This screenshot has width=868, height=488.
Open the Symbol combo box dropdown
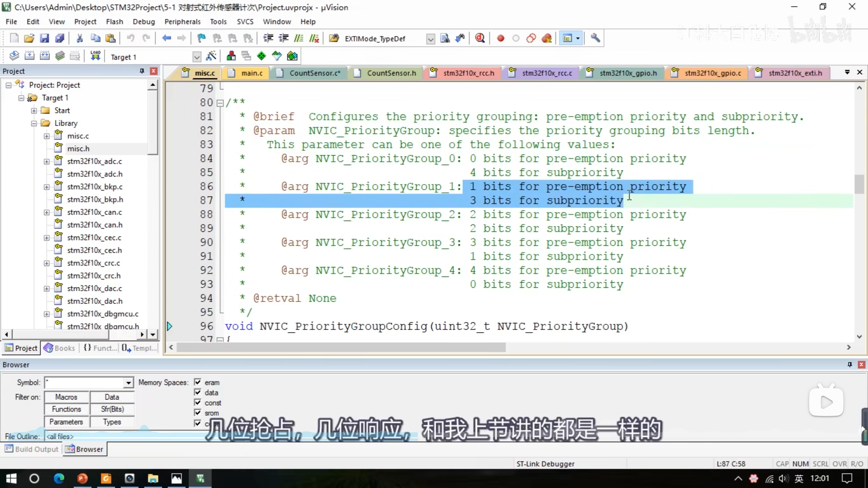(128, 383)
